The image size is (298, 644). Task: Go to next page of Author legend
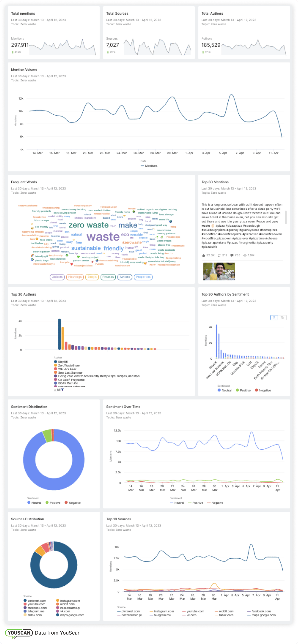tap(63, 389)
